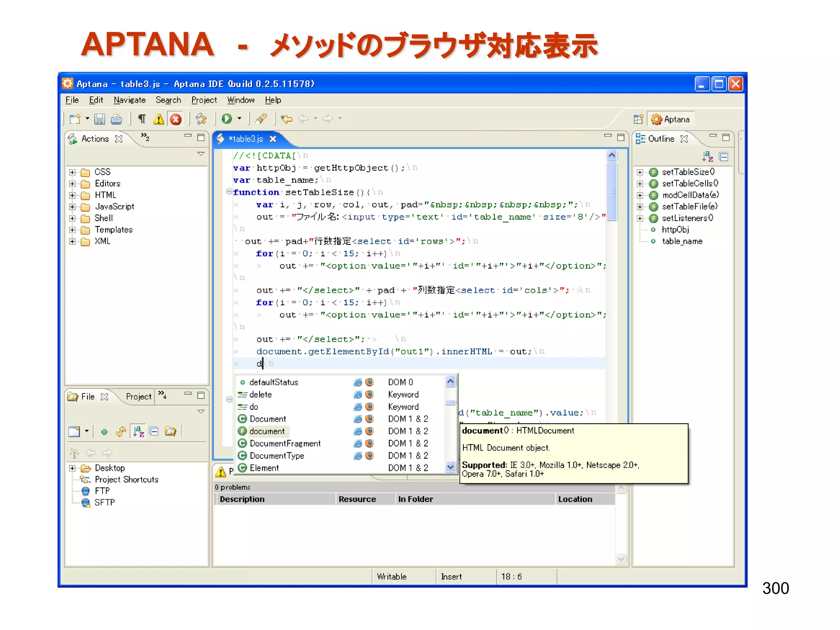
Task: Open the Project menu
Action: coord(204,100)
